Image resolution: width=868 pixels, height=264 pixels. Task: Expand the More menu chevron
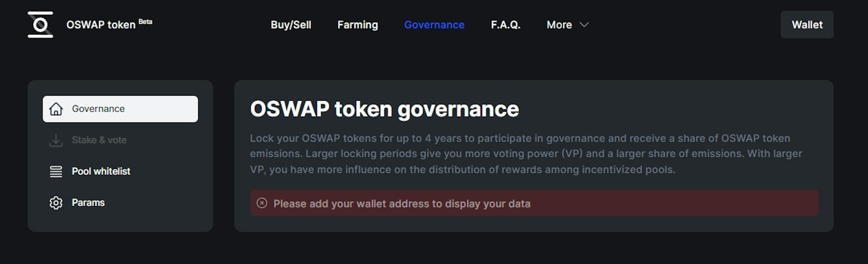tap(584, 25)
